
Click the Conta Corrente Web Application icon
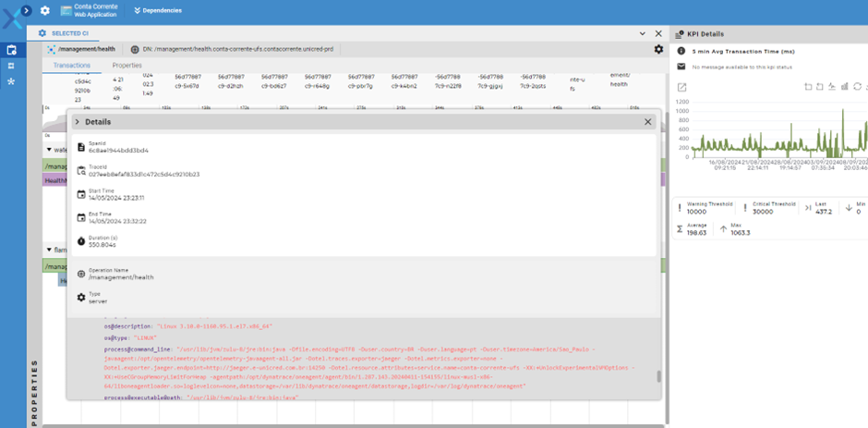coord(66,10)
